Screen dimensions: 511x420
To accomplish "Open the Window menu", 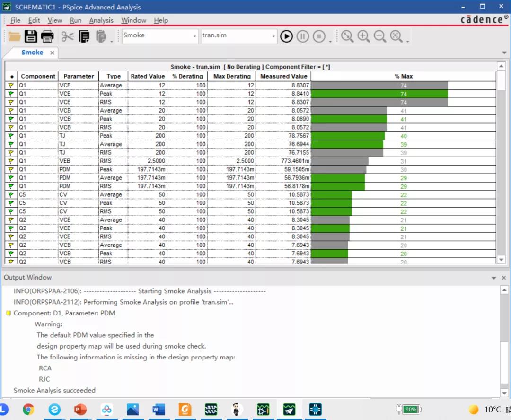I will [x=133, y=20].
